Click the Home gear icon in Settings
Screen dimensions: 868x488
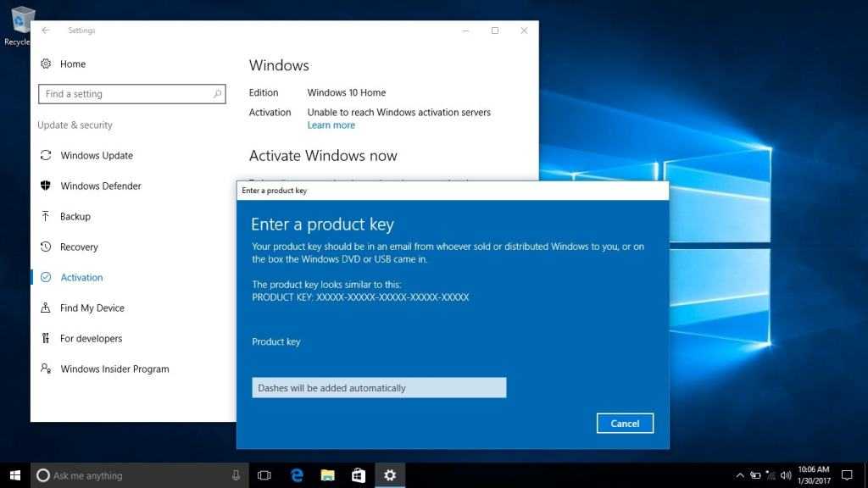coord(45,64)
